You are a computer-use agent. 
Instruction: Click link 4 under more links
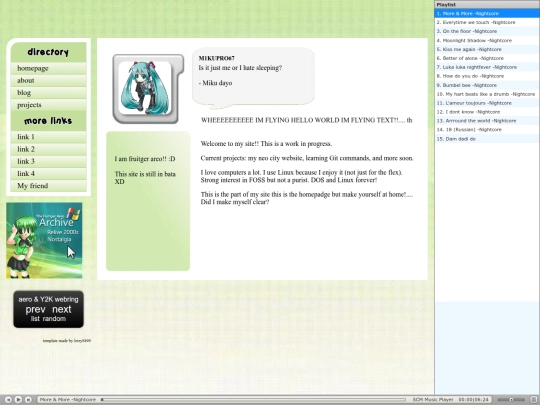click(49, 174)
